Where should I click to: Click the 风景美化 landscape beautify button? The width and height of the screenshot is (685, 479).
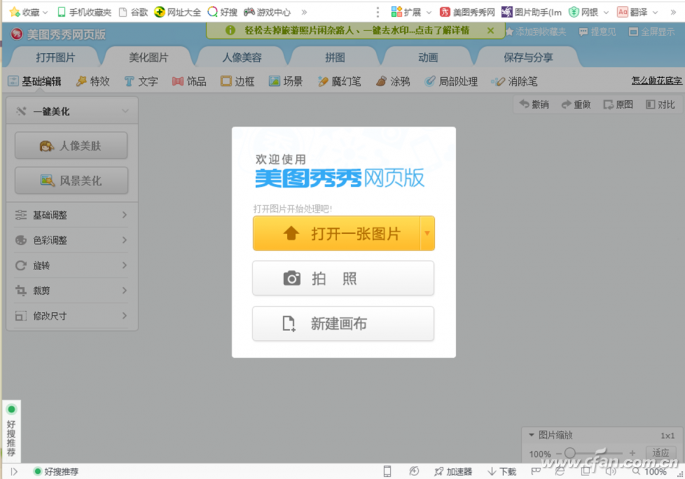click(71, 180)
